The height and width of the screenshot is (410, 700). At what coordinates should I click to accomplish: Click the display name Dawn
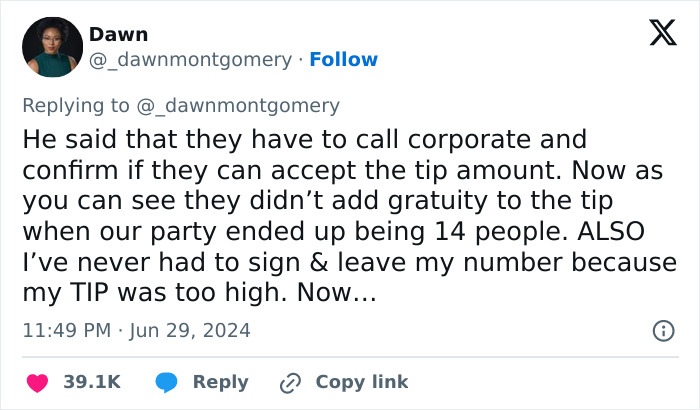(x=118, y=34)
